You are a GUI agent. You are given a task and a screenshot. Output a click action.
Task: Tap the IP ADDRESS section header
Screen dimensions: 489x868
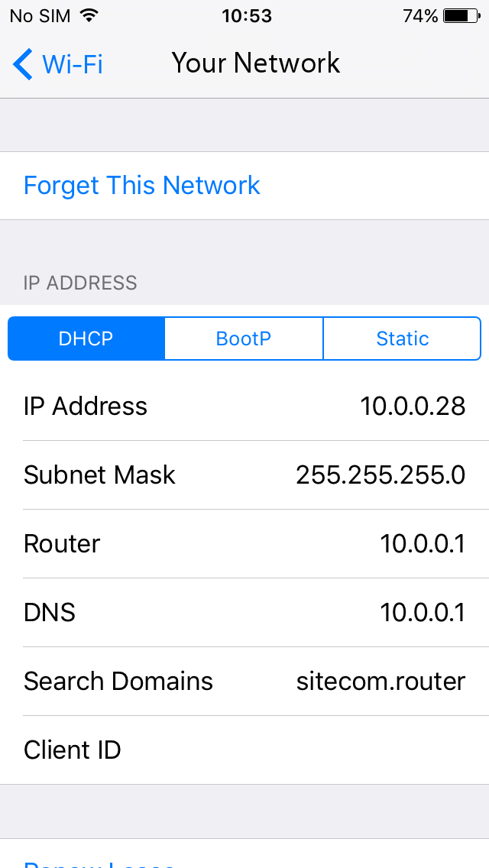[x=79, y=283]
